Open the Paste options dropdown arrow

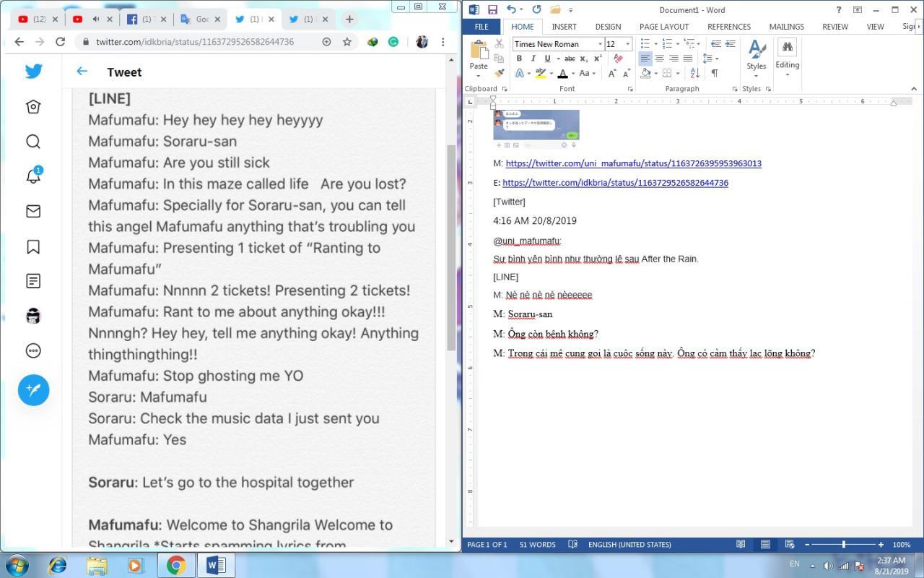coord(479,74)
